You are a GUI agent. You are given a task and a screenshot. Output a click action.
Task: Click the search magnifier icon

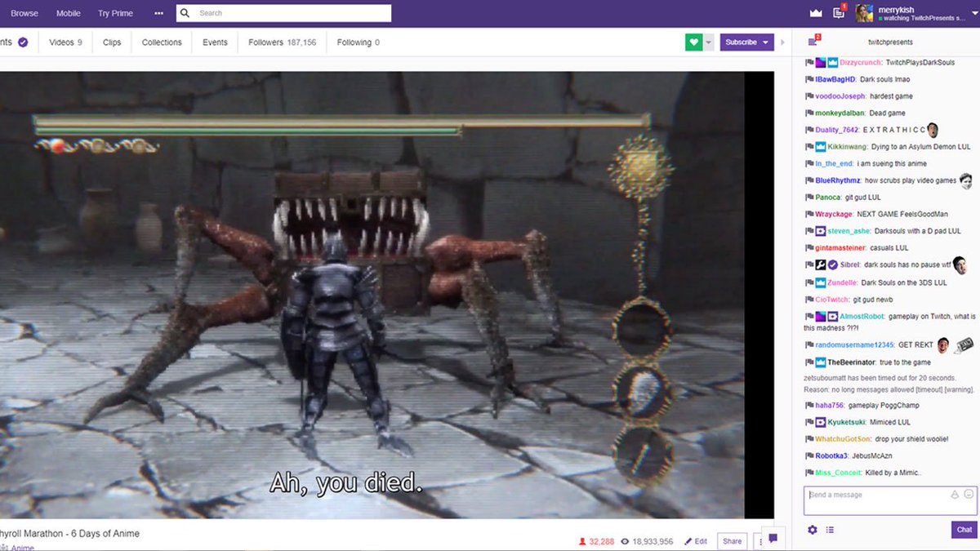[186, 13]
